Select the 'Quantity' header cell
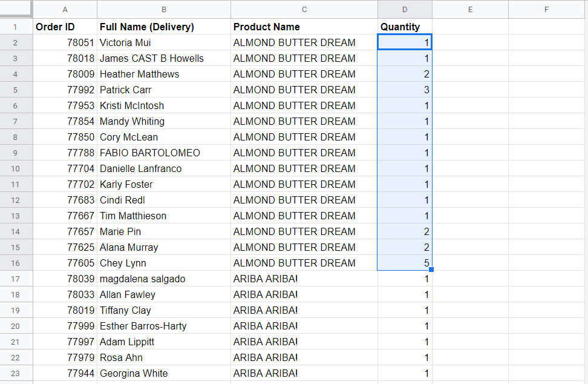 (405, 27)
